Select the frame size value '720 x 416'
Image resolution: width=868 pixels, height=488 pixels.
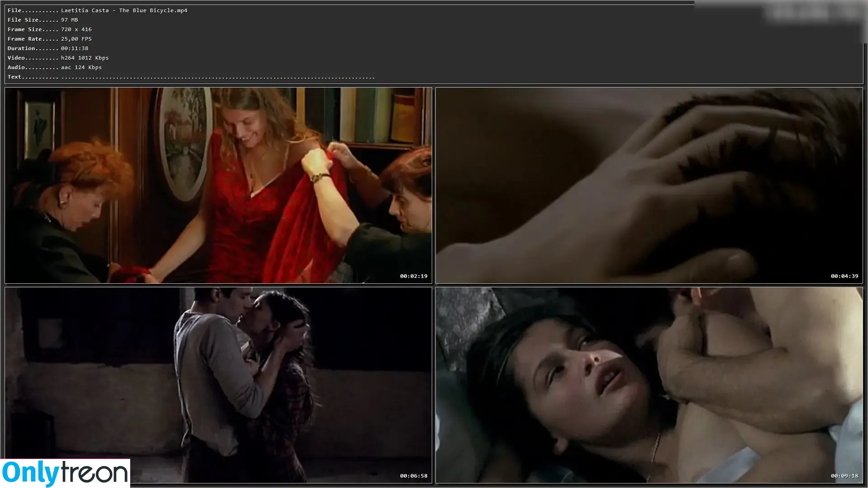coord(76,29)
